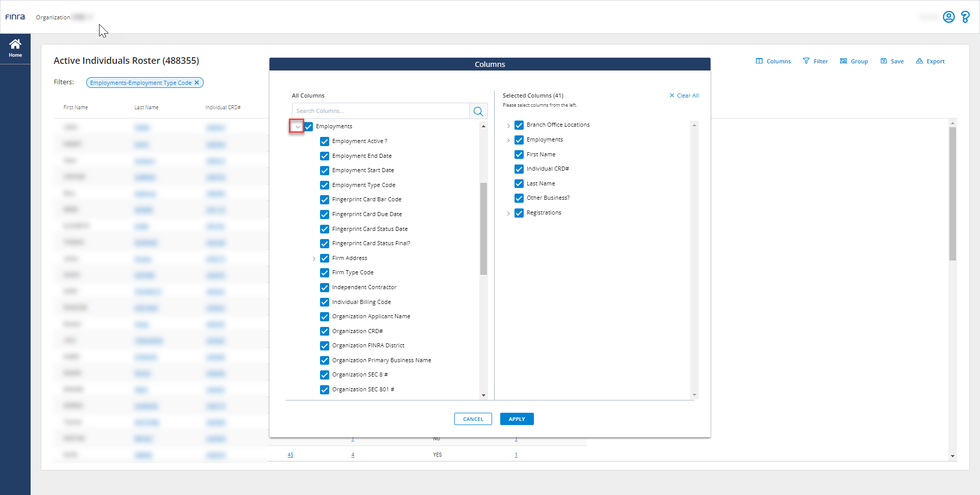Screen dimensions: 980x495
Task: Click Clear All selected columns
Action: pos(684,95)
